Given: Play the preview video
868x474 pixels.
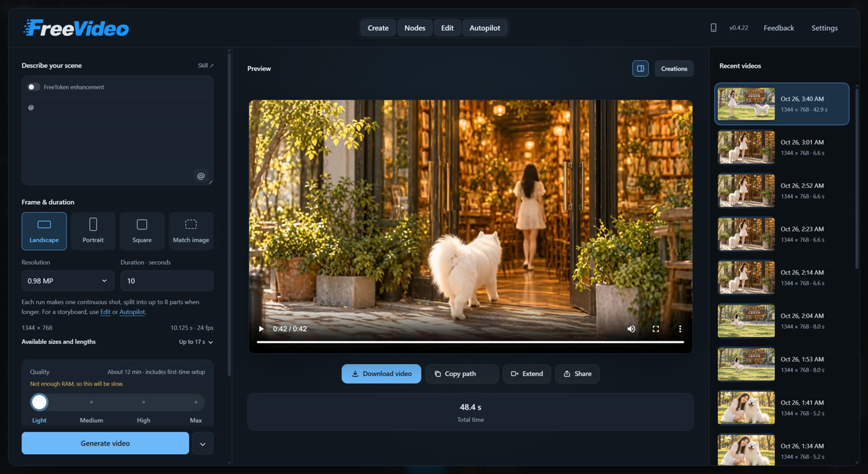Looking at the screenshot, I should (x=261, y=329).
